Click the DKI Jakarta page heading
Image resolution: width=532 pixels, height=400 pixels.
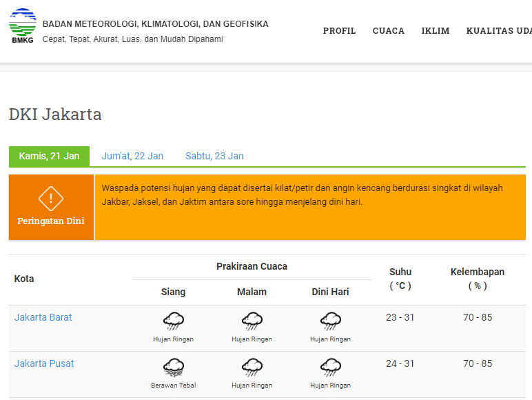click(x=55, y=114)
